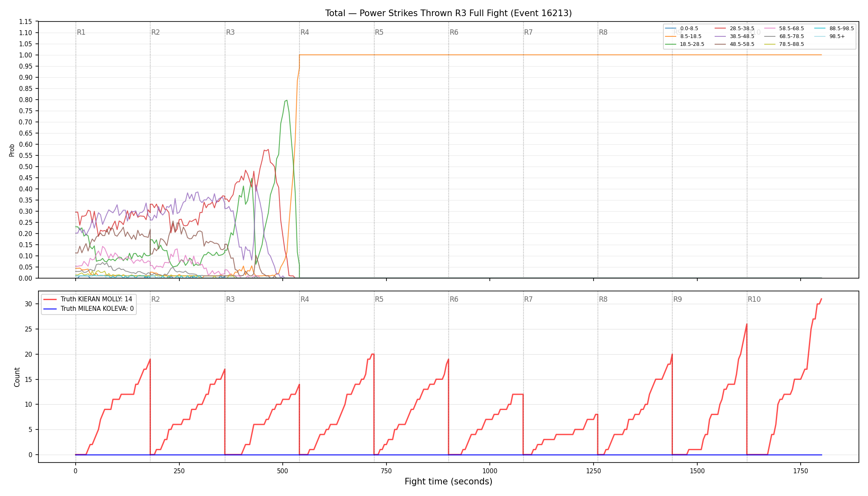Image resolution: width=868 pixels, height=496 pixels.
Task: Click the '1500' tick on the time axis
Action: tap(697, 471)
